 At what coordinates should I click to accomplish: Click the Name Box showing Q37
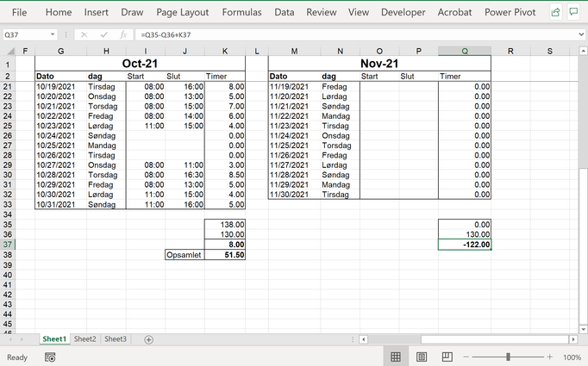pos(26,34)
